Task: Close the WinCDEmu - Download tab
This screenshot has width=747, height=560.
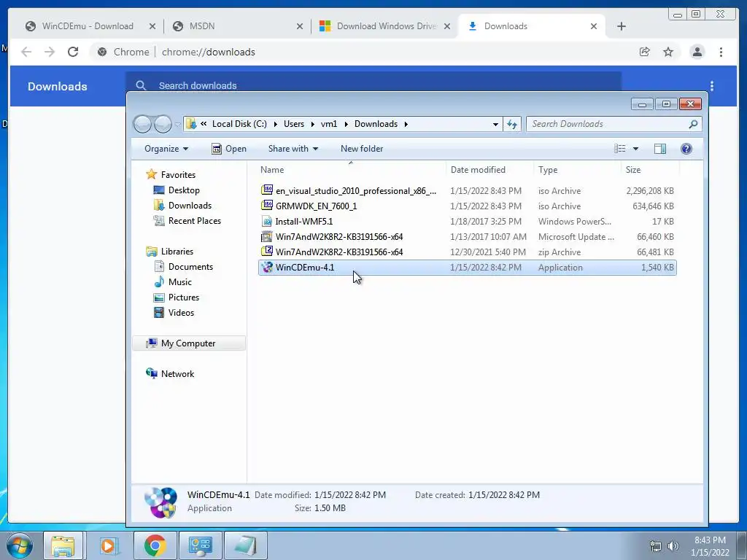Action: tap(152, 26)
